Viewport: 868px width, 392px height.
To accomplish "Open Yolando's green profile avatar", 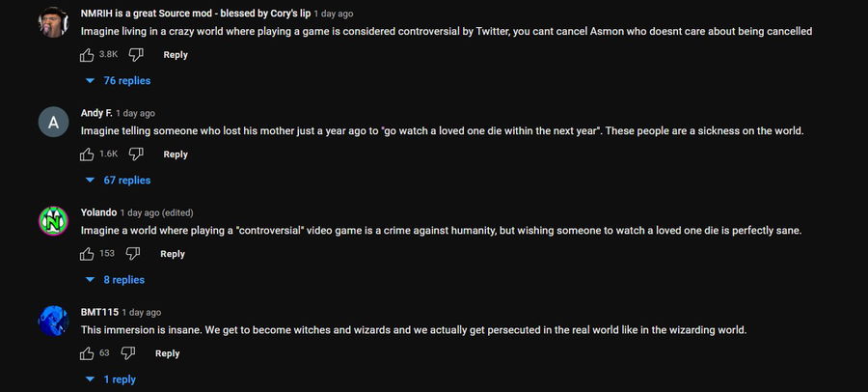I will click(x=53, y=222).
